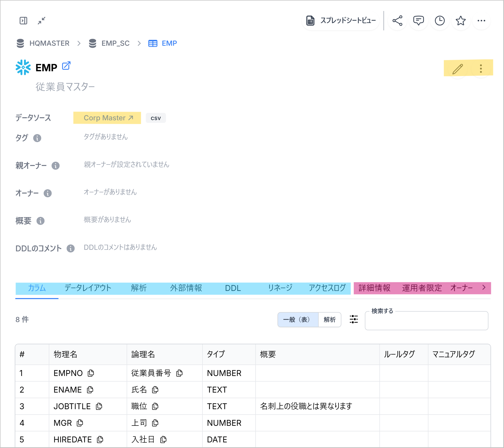Copy ENAME physical name

point(90,390)
